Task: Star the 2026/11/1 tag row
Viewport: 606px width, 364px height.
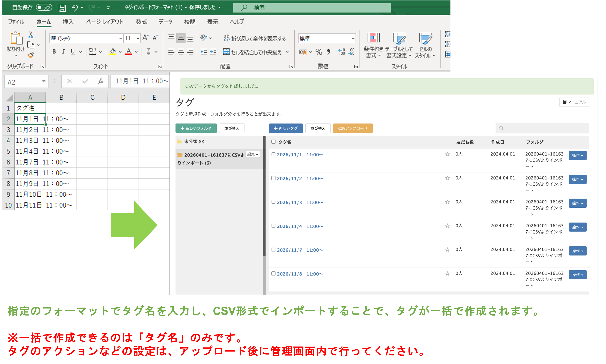Action: (x=447, y=154)
